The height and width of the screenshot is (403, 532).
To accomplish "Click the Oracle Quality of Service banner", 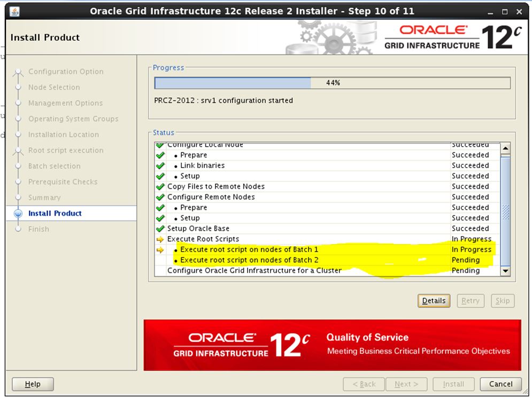I will (332, 345).
